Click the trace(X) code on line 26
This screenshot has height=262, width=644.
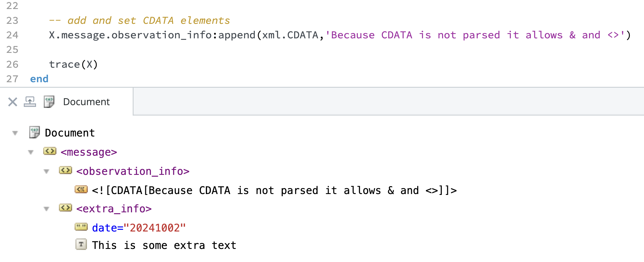(x=73, y=64)
